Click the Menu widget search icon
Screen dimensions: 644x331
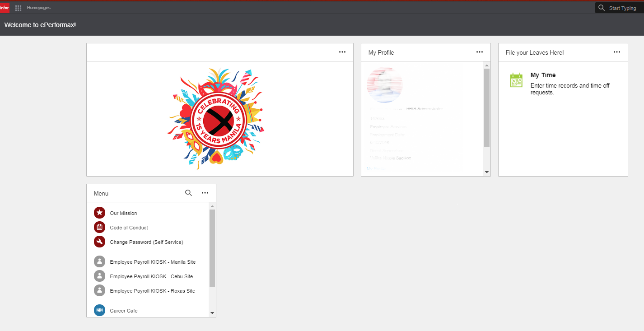pyautogui.click(x=189, y=193)
